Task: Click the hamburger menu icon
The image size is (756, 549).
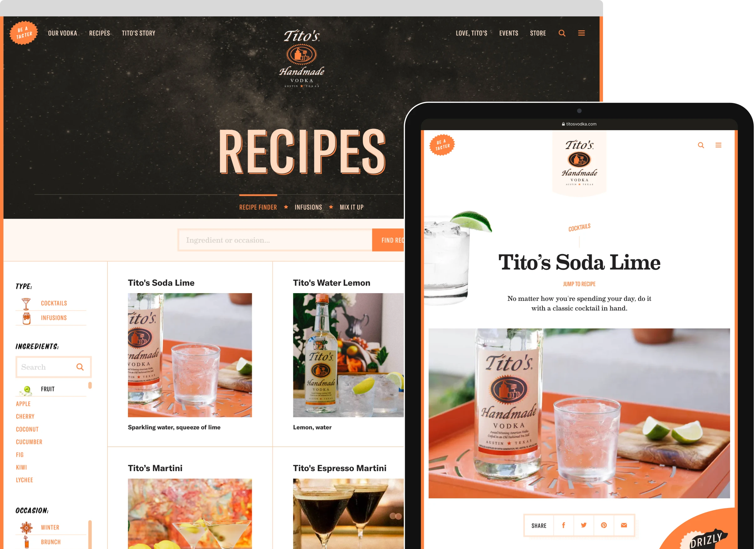Action: (x=581, y=33)
